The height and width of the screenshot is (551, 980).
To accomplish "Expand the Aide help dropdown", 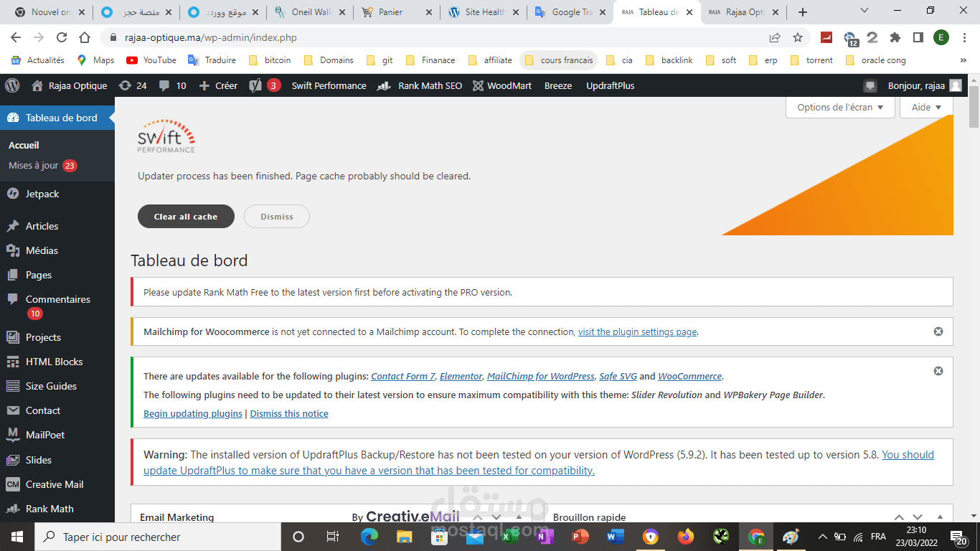I will coord(926,107).
